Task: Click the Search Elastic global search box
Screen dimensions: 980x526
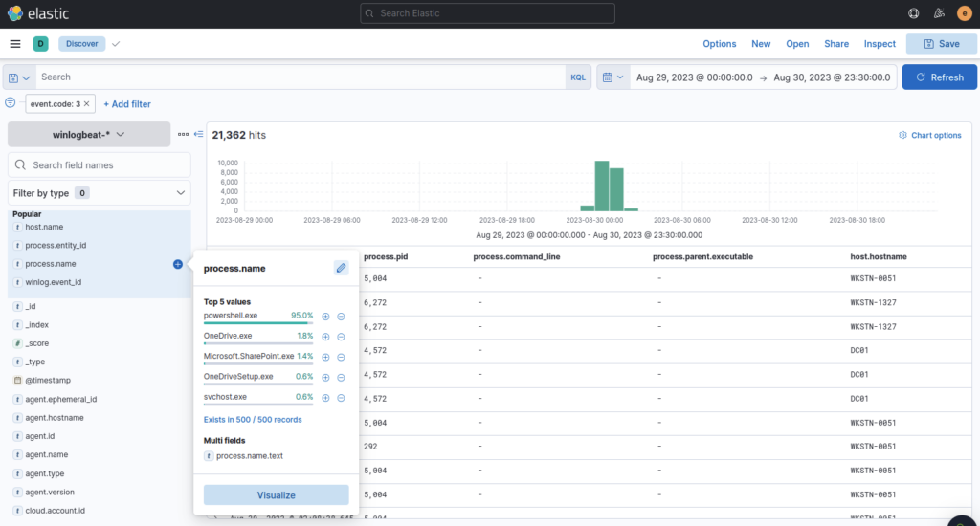Action: click(487, 13)
